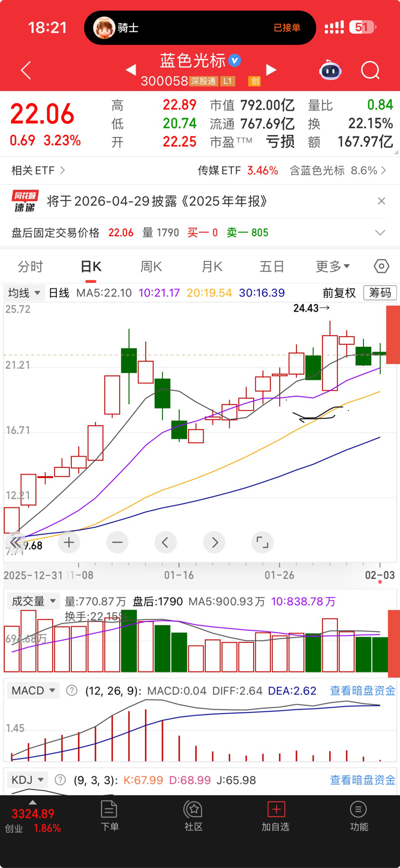Open 均线 indicator dropdown
The width and height of the screenshot is (400, 868).
tap(24, 293)
